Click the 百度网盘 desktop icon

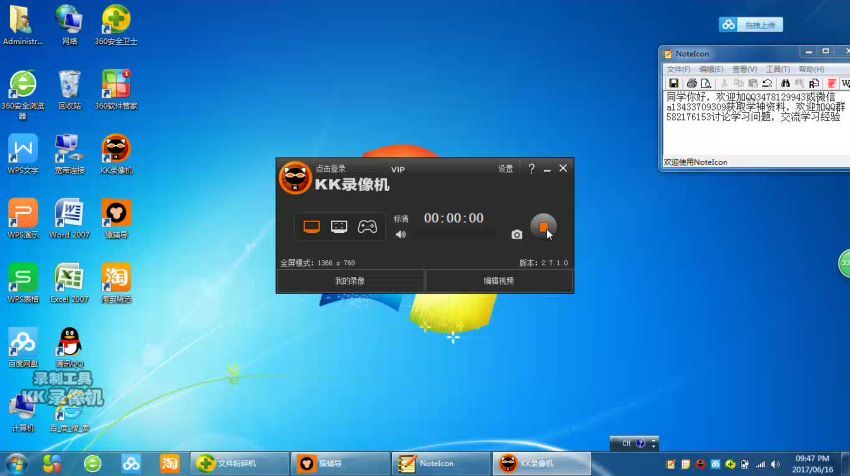point(23,348)
